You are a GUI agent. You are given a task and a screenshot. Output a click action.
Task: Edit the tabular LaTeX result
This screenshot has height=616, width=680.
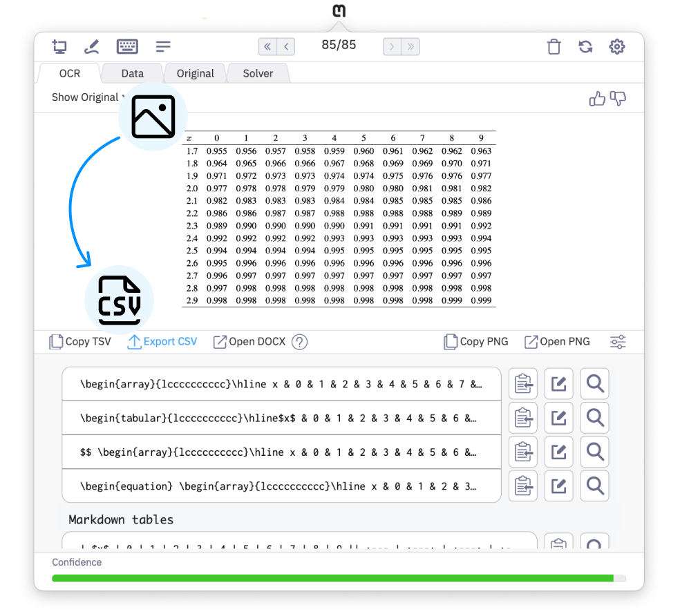click(x=558, y=418)
